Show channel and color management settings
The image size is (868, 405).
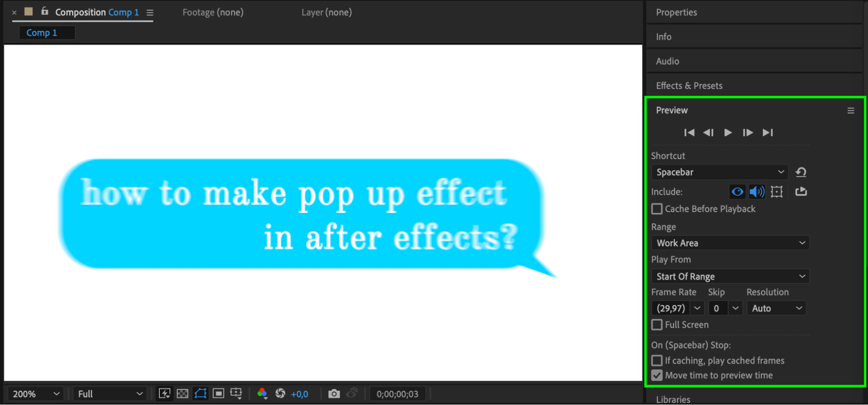point(262,394)
